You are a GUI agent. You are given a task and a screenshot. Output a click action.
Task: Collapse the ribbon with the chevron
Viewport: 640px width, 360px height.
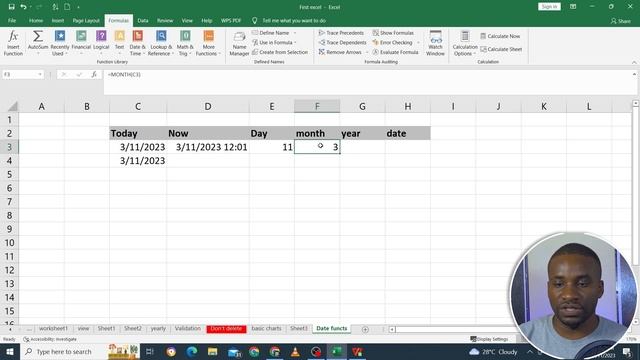(634, 62)
